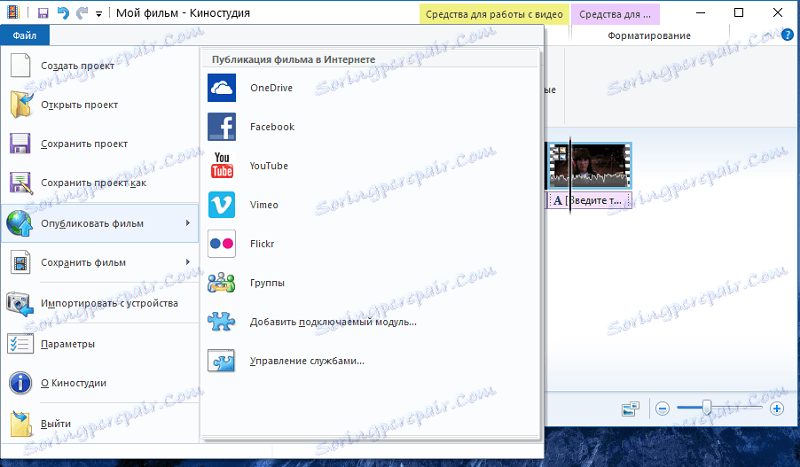Choose Выйти to exit the app
The image size is (800, 467).
click(x=56, y=424)
